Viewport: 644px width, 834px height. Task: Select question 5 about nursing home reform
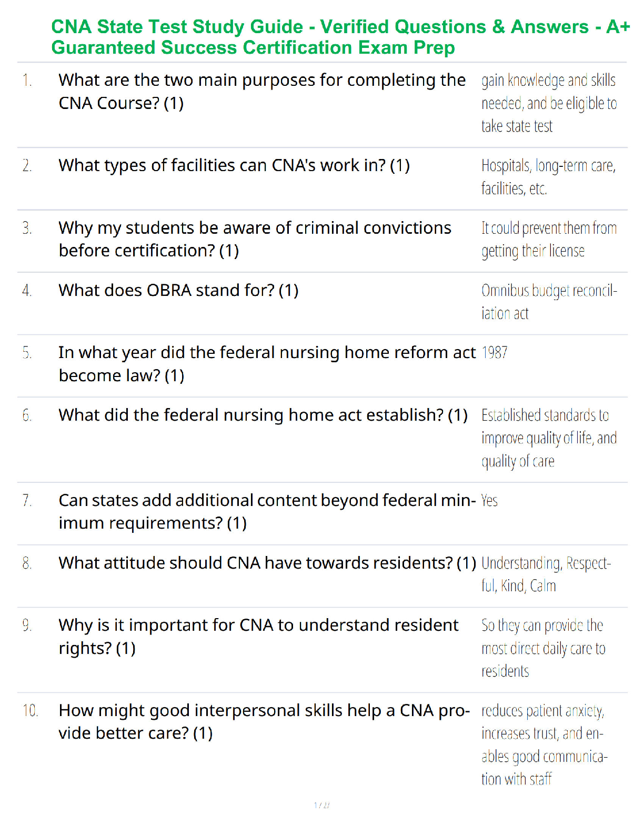pos(267,364)
